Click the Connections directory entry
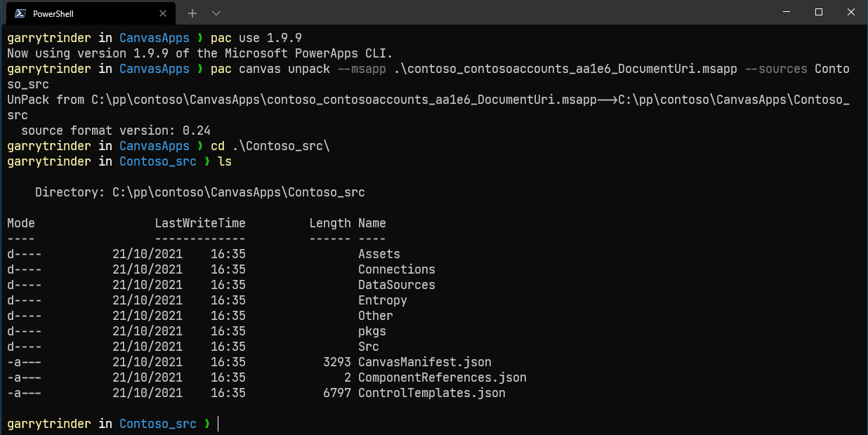Image resolution: width=868 pixels, height=435 pixels. tap(396, 269)
